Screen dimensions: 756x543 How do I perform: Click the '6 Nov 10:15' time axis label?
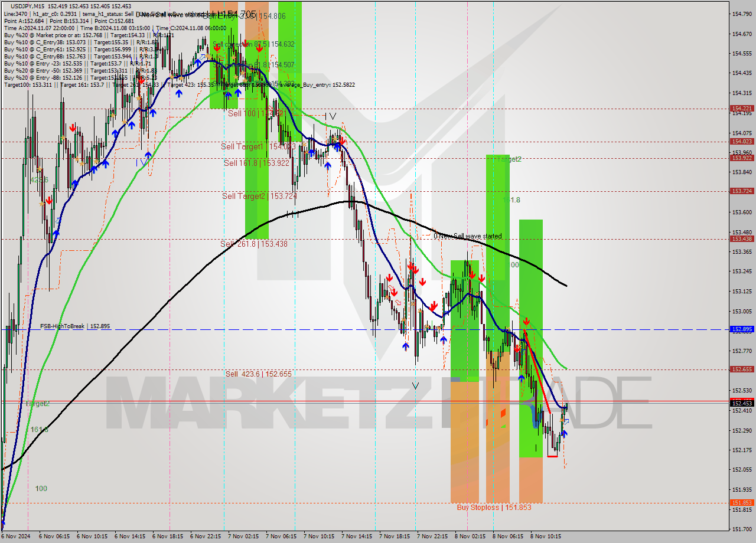coord(91,537)
